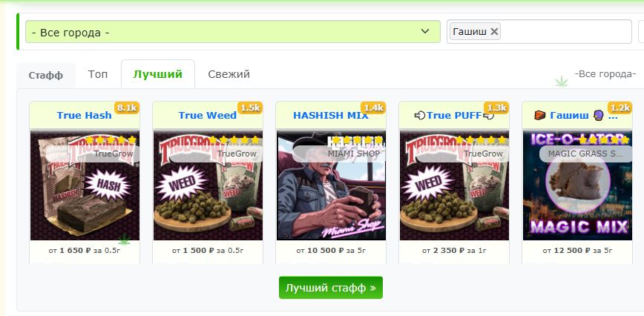Viewport: 644px width, 316px height.
Task: Click the star rating on True Weed card
Action: click(234, 140)
